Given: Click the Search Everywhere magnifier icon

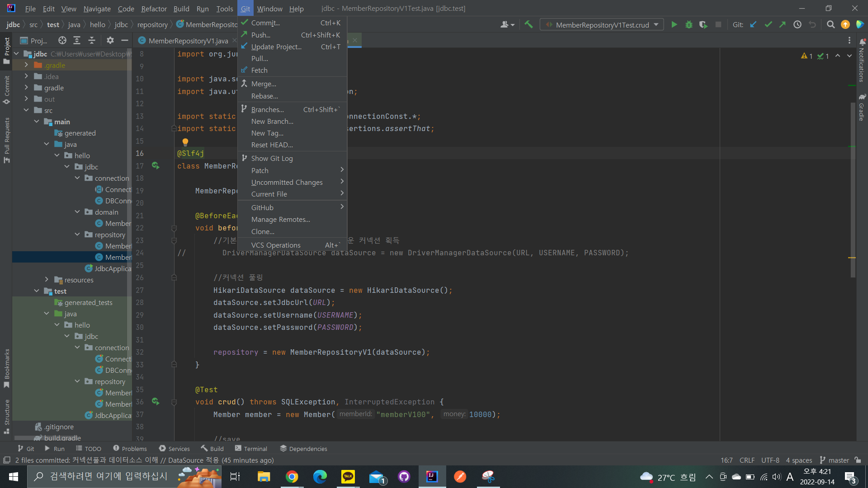Looking at the screenshot, I should click(x=830, y=25).
